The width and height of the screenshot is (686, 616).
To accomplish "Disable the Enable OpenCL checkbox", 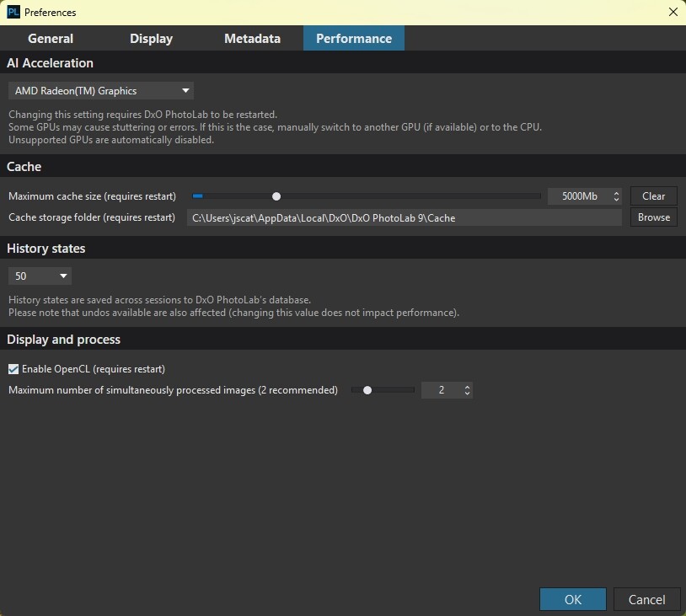I will tap(13, 369).
